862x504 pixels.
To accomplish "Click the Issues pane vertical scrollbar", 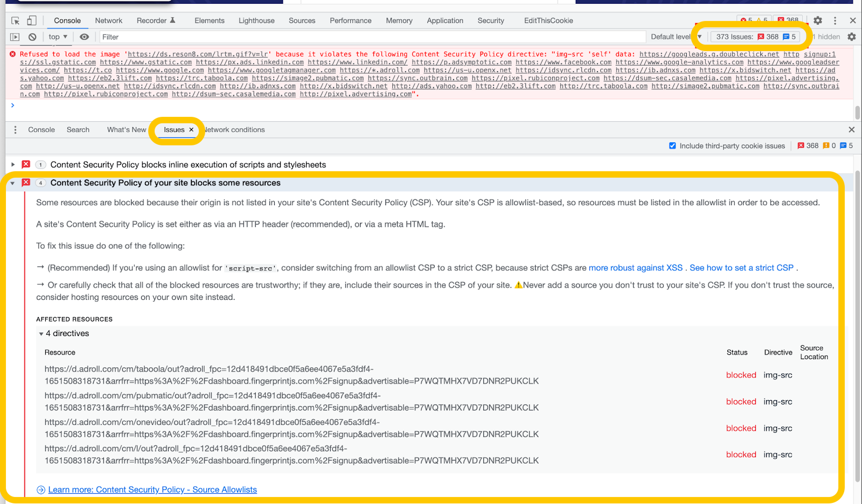I will coord(858,326).
